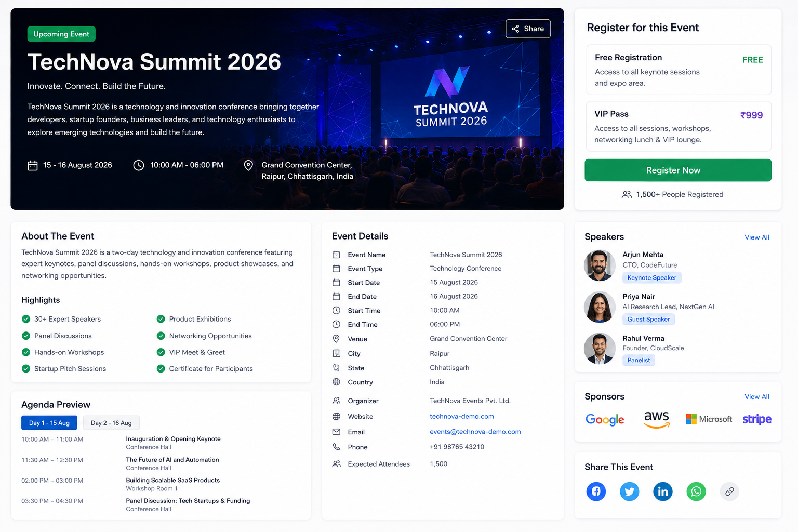Click the calendar icon beside 15 - 16 August 2026

click(33, 165)
